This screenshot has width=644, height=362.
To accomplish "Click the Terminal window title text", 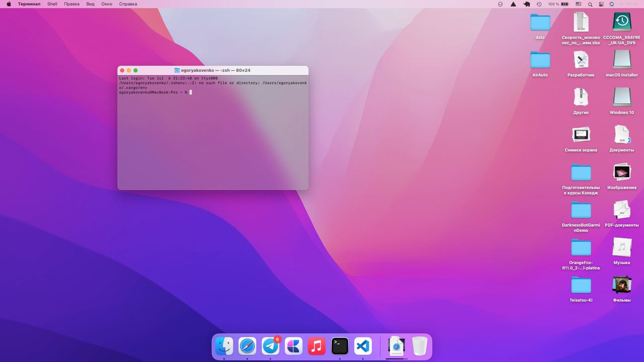I will coord(216,70).
